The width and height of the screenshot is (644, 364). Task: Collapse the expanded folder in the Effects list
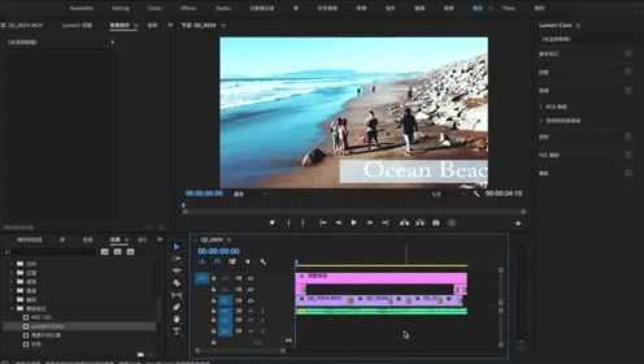12,308
